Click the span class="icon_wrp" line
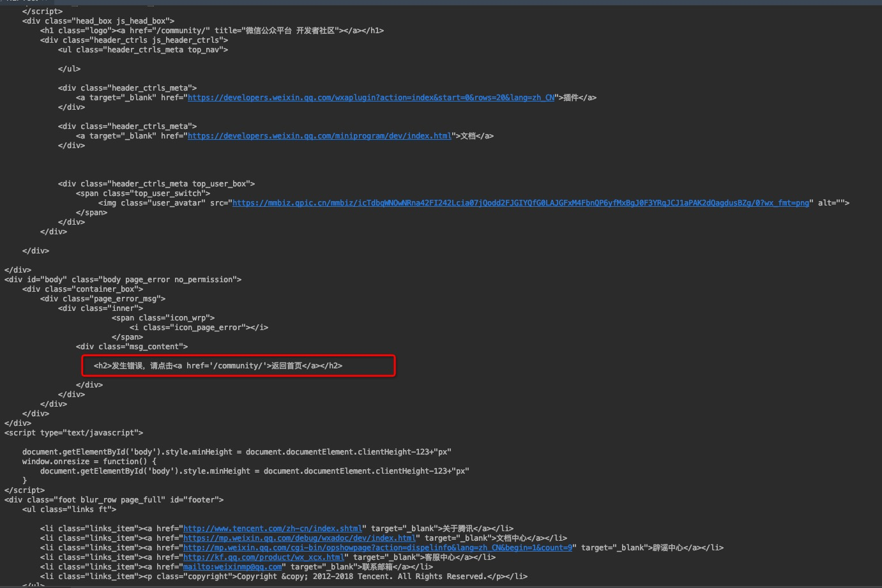Viewport: 882px width, 588px height. (x=163, y=318)
